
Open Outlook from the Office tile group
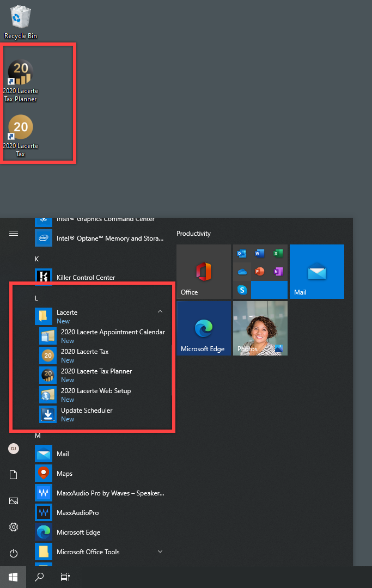[242, 254]
